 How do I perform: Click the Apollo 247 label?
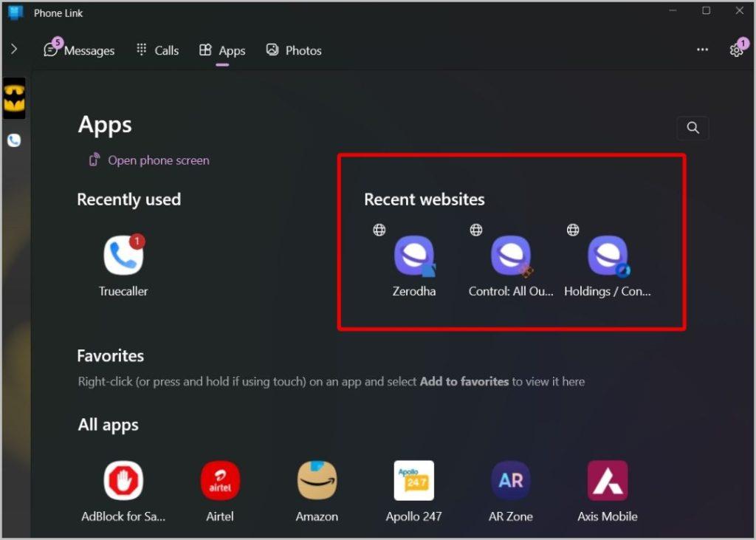pos(413,517)
